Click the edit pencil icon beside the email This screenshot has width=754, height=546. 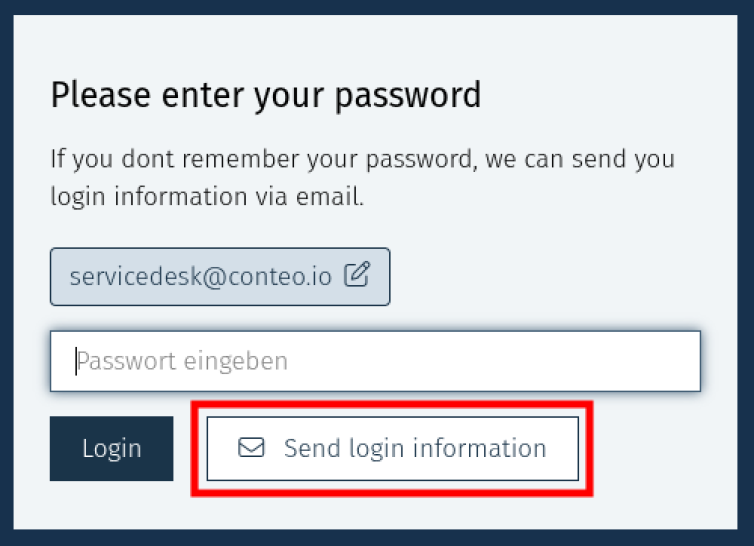click(x=357, y=275)
